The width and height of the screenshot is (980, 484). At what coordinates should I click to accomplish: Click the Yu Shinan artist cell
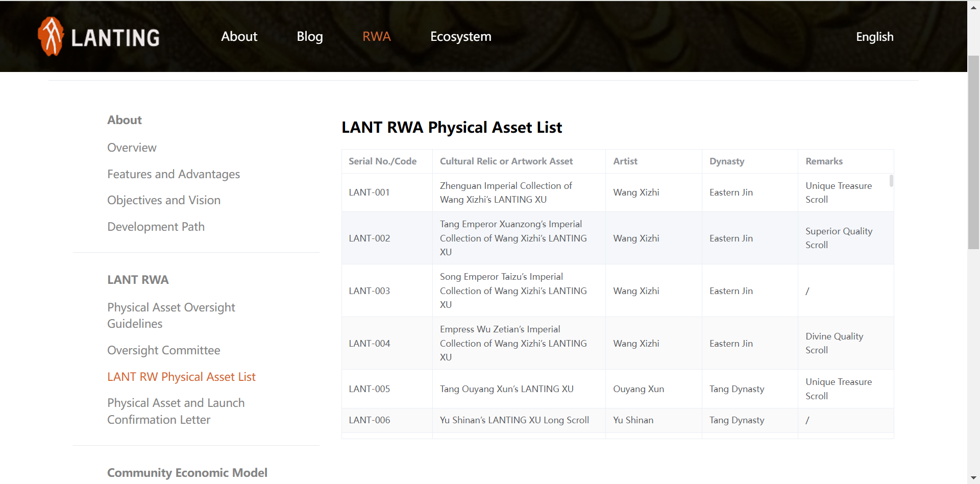[x=654, y=420]
